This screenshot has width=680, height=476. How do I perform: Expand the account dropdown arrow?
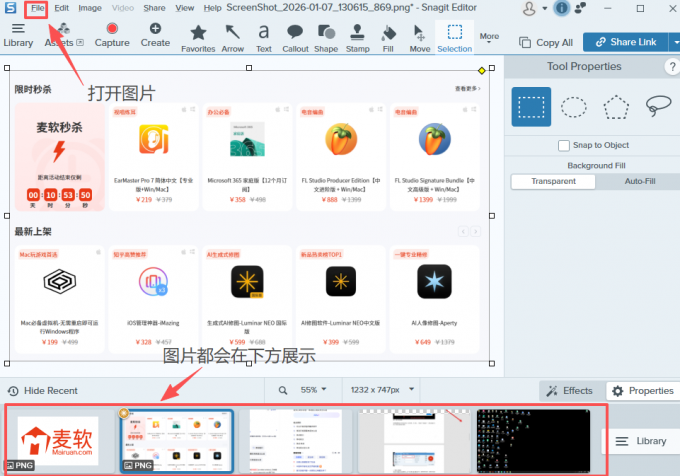[x=545, y=9]
